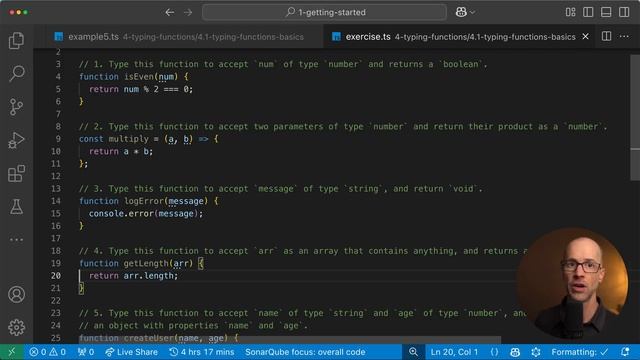This screenshot has width=640, height=360.
Task: Split the editor to the right
Action: 607,36
